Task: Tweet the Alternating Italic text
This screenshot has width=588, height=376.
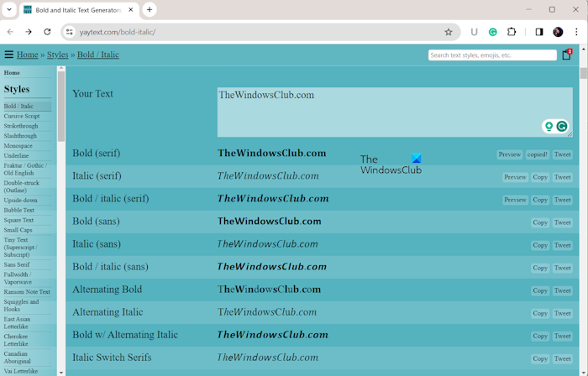Action: click(562, 313)
